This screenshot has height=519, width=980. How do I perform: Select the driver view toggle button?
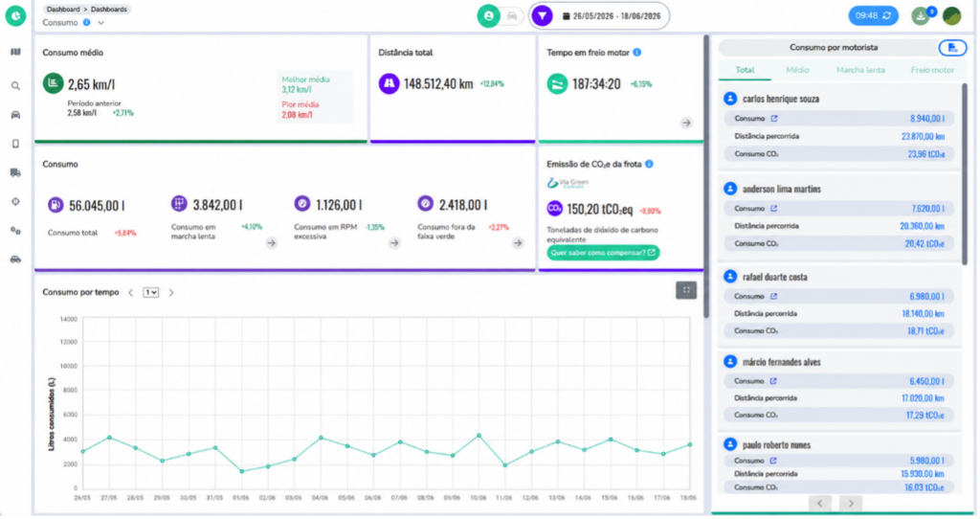click(489, 16)
